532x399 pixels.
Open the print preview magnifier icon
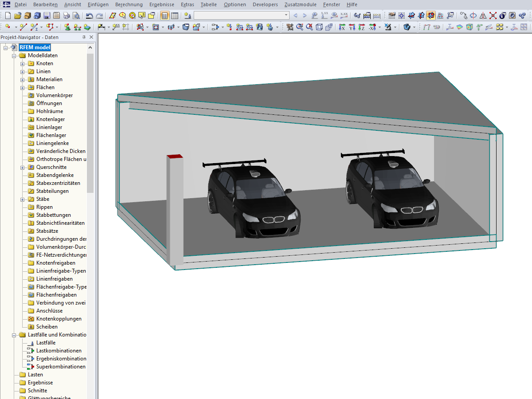(76, 16)
